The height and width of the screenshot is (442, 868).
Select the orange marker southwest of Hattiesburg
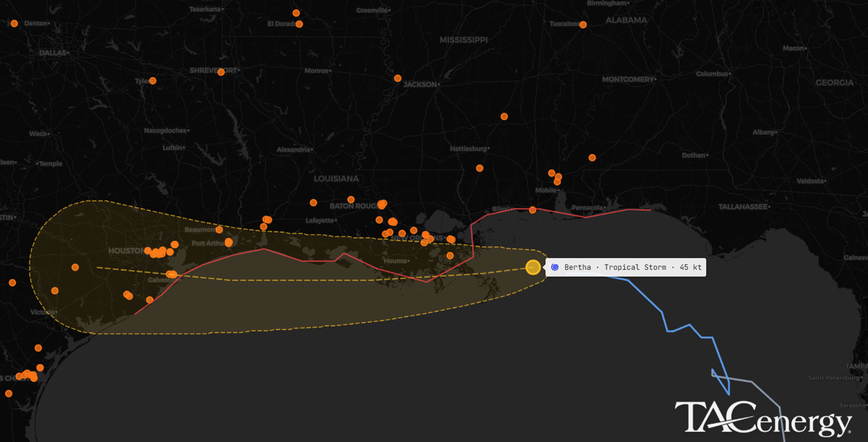coord(479,168)
